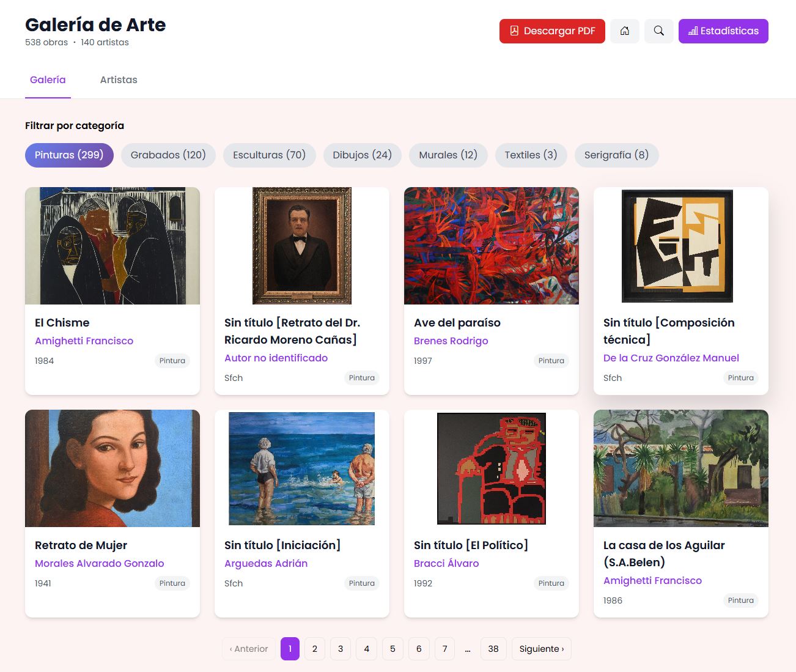Filter by Grabados (120) category
The width and height of the screenshot is (796, 672).
point(168,155)
